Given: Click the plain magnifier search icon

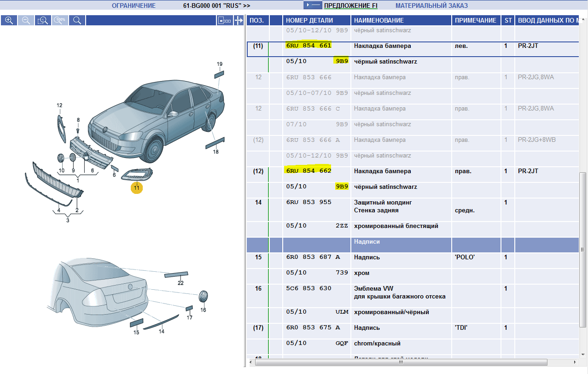Looking at the screenshot, I should (77, 20).
